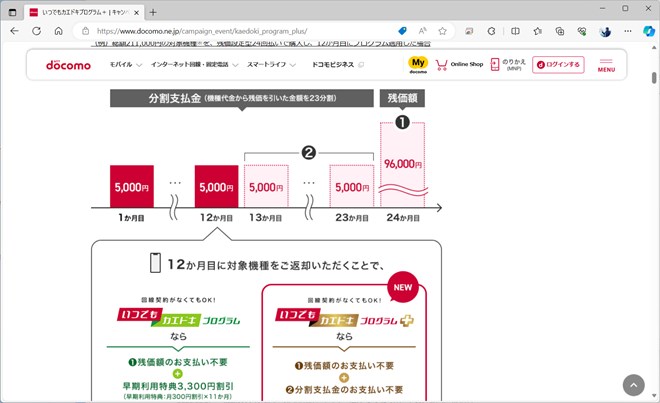Click the 早期利用特典3,300円割引 text

pos(178,386)
